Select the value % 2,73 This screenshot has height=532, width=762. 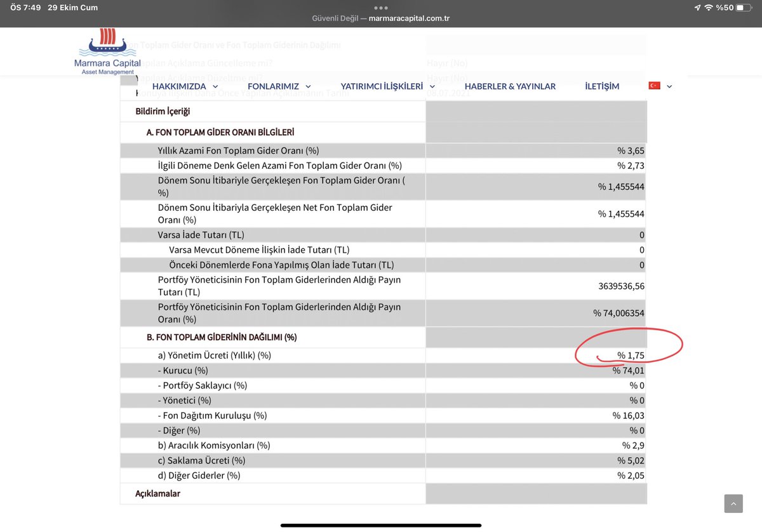coord(631,166)
